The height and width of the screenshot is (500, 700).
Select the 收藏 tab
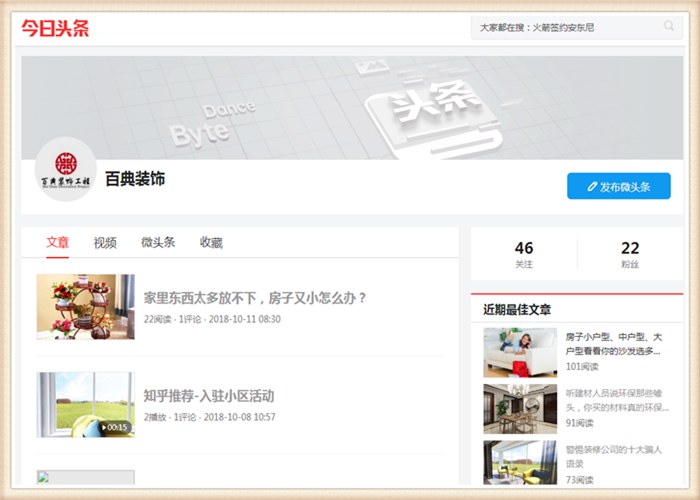coord(211,242)
